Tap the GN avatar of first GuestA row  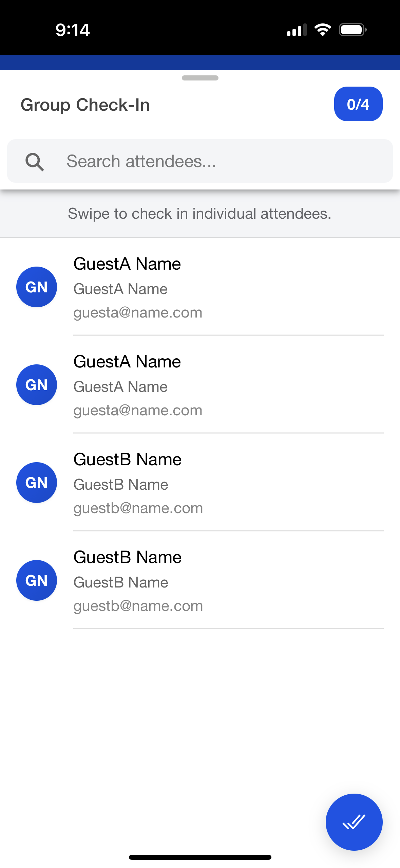click(x=37, y=287)
